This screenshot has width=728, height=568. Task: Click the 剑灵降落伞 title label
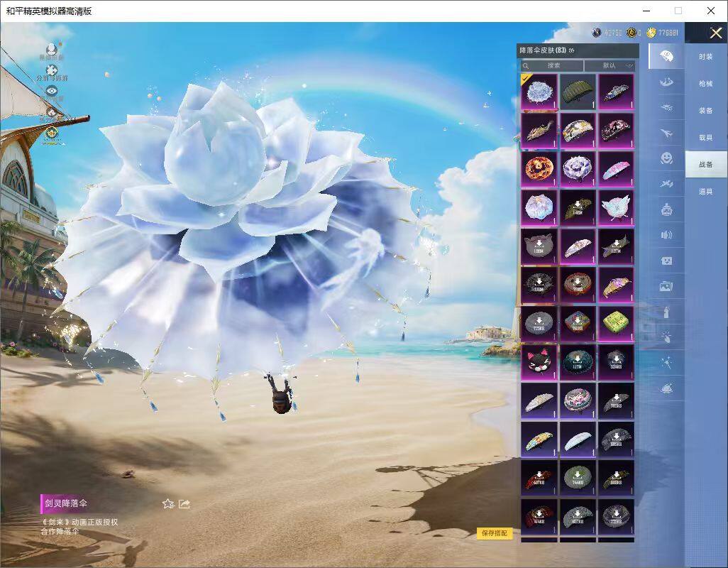click(66, 503)
